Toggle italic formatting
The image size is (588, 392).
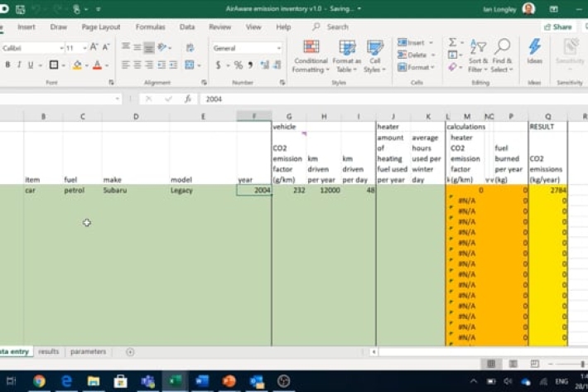[x=19, y=65]
